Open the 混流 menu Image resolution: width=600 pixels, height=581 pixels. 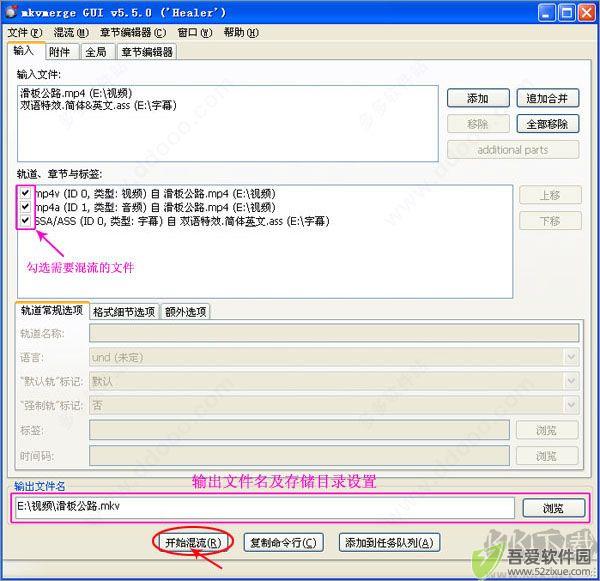71,33
